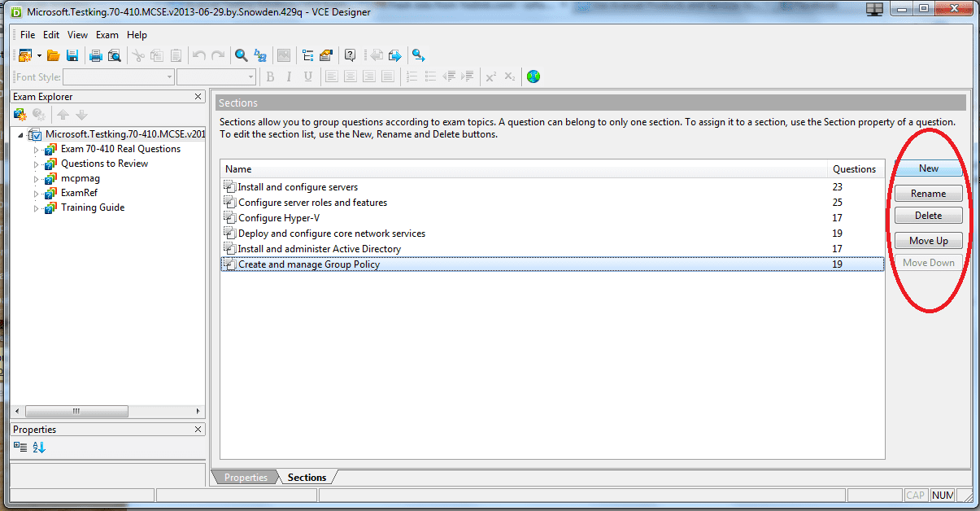Click the Cut scissors icon
The height and width of the screenshot is (511, 980).
pos(138,55)
